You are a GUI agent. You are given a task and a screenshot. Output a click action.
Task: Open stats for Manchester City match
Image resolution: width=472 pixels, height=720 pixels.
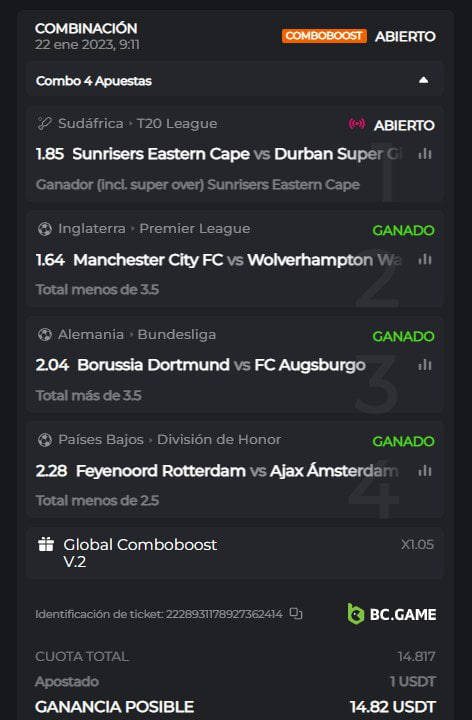point(425,259)
